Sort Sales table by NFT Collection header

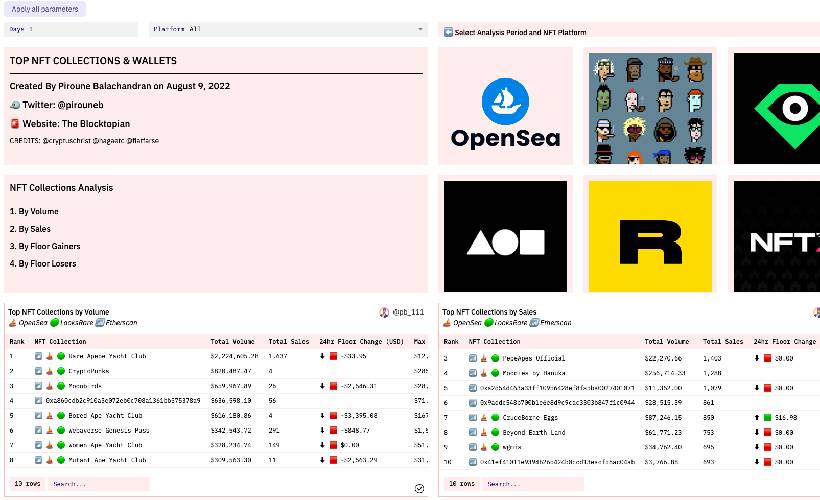tap(494, 342)
